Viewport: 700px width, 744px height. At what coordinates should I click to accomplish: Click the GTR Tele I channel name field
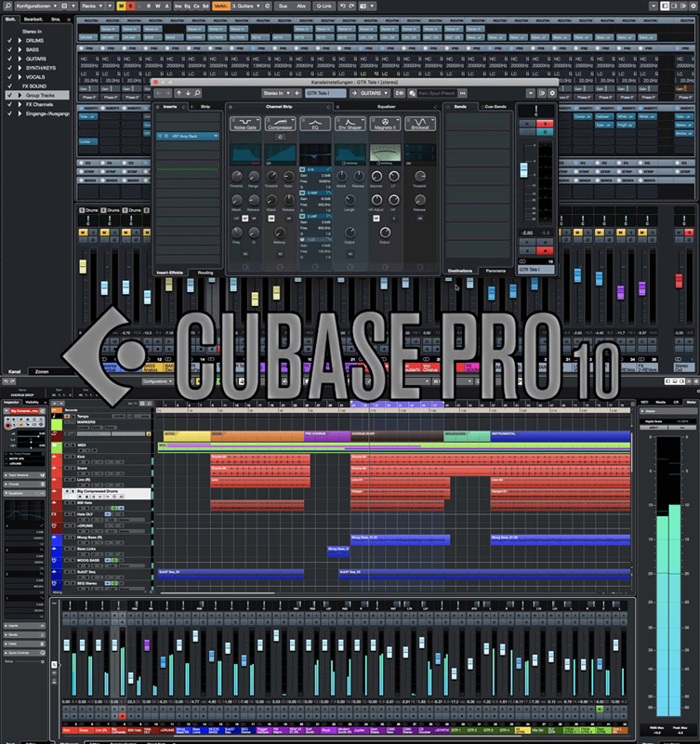(x=325, y=93)
